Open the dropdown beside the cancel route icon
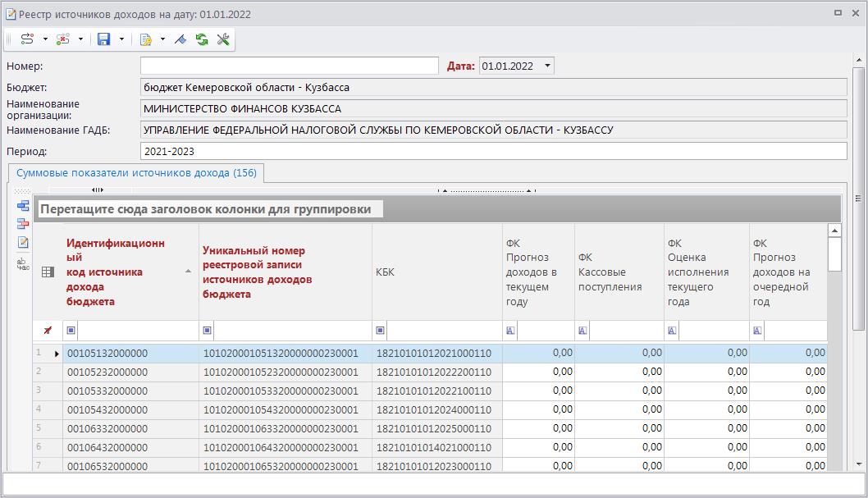This screenshot has height=498, width=868. point(81,39)
